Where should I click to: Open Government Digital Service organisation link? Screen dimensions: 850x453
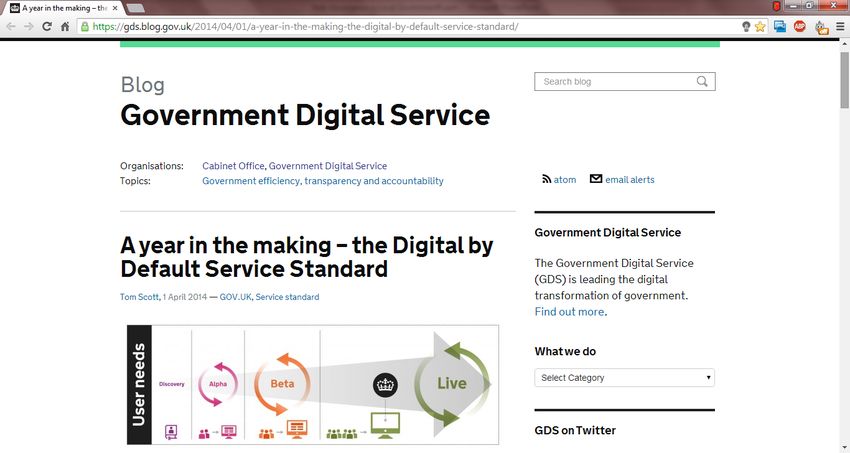point(328,166)
